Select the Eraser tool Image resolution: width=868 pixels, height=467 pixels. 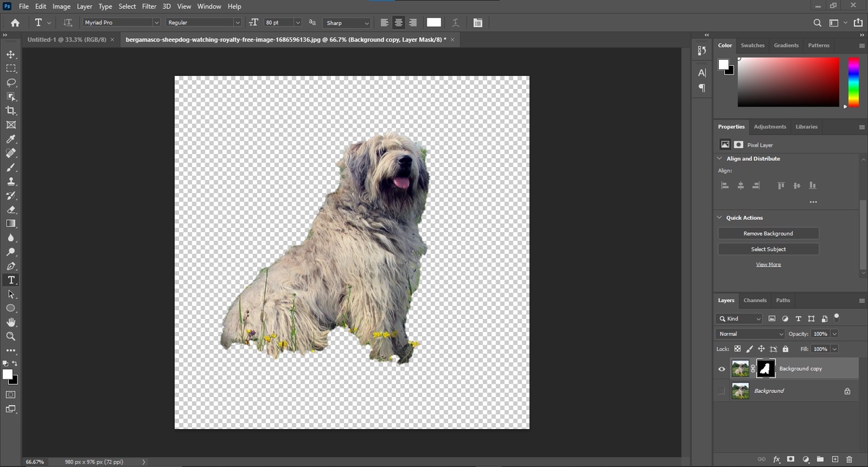click(11, 210)
